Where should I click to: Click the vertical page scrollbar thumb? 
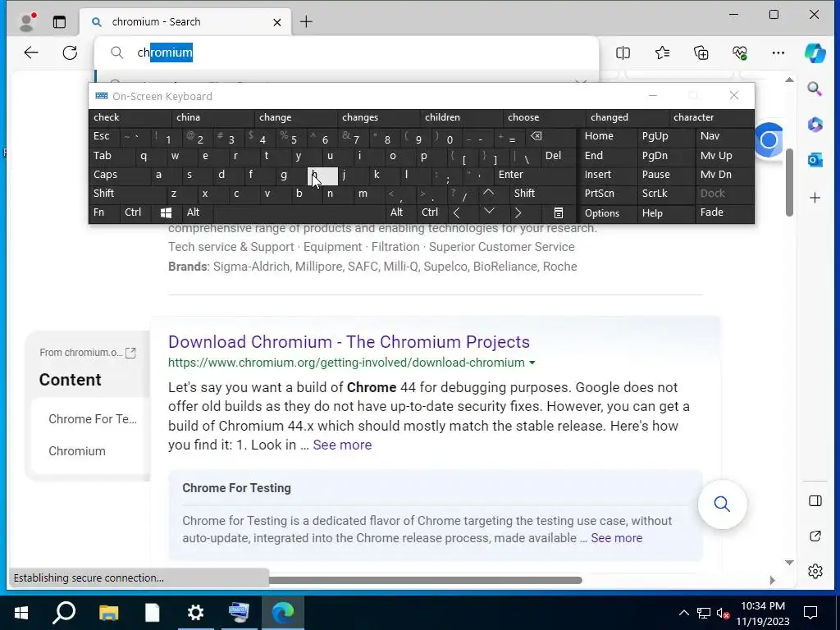click(789, 182)
